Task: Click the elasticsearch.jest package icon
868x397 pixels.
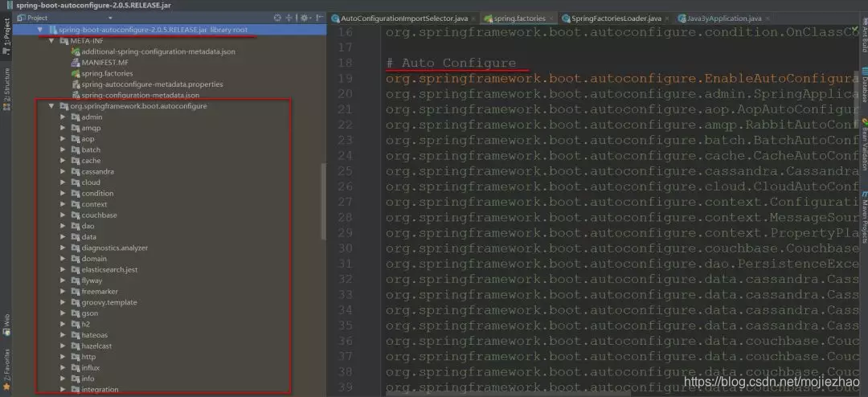Action: 76,270
